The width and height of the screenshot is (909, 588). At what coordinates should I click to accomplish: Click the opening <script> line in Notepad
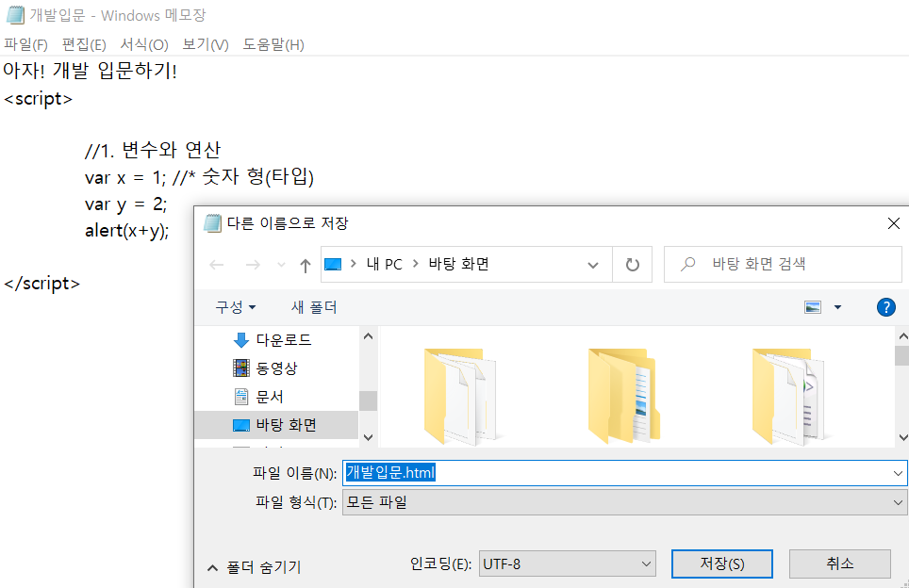38,99
